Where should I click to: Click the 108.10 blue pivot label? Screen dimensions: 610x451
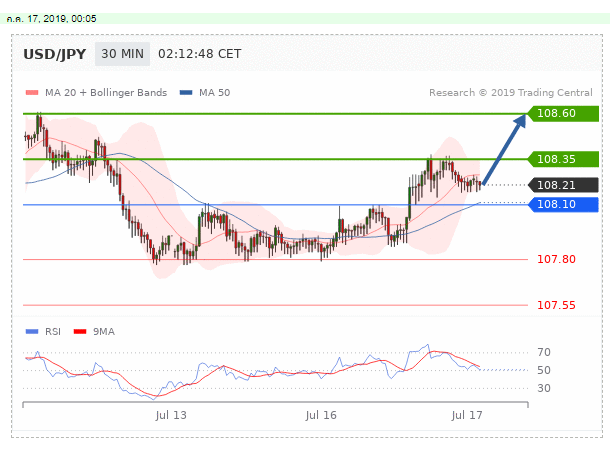click(563, 204)
